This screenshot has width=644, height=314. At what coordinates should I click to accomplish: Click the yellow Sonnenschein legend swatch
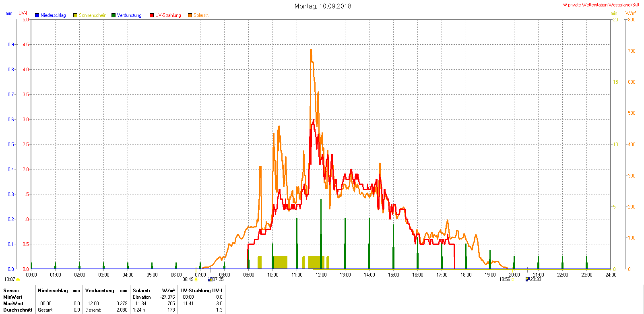(x=75, y=15)
